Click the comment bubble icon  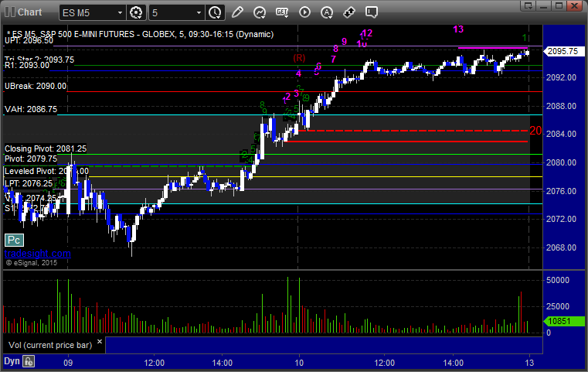pyautogui.click(x=371, y=12)
